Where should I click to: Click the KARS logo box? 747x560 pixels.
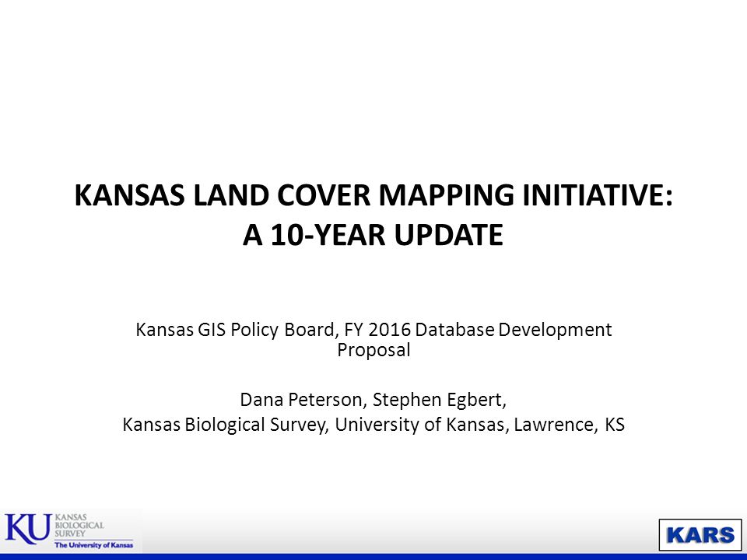click(700, 535)
